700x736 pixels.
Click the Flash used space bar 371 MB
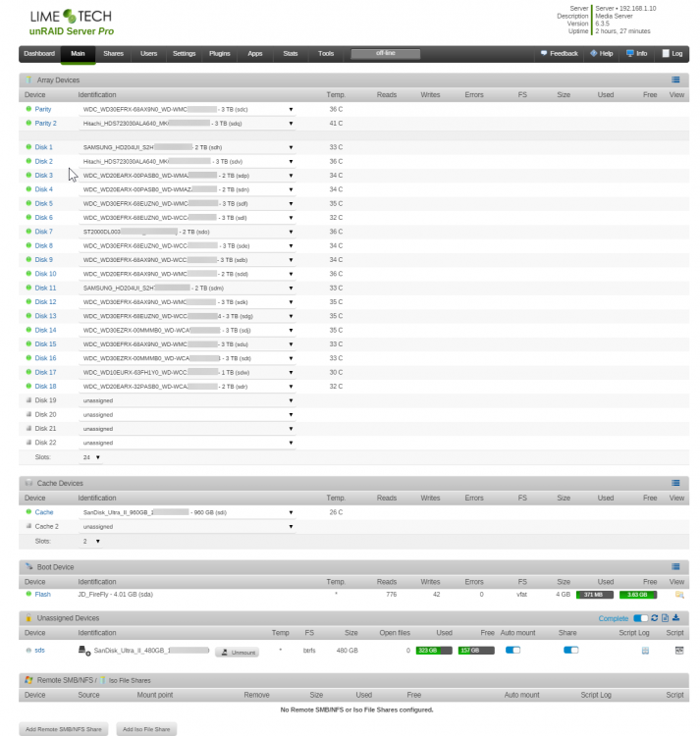click(x=594, y=595)
